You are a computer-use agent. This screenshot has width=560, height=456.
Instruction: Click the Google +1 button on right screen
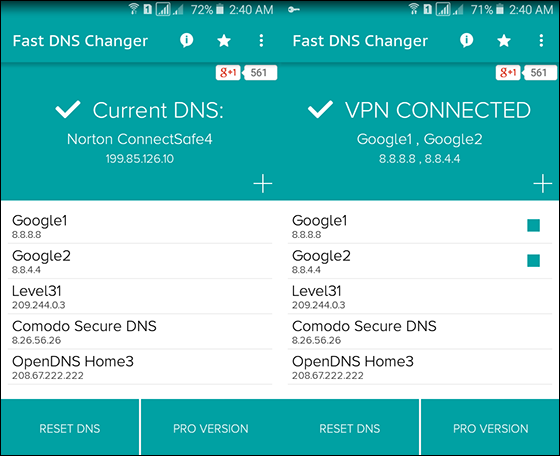[x=508, y=72]
